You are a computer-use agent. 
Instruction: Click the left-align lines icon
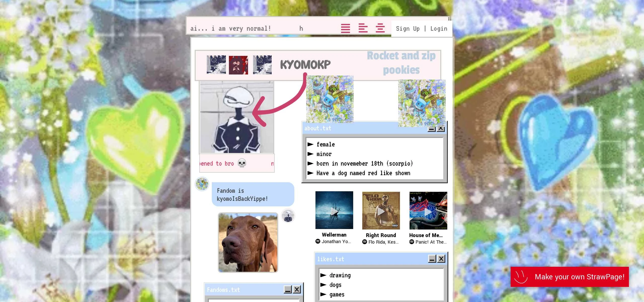pos(363,28)
